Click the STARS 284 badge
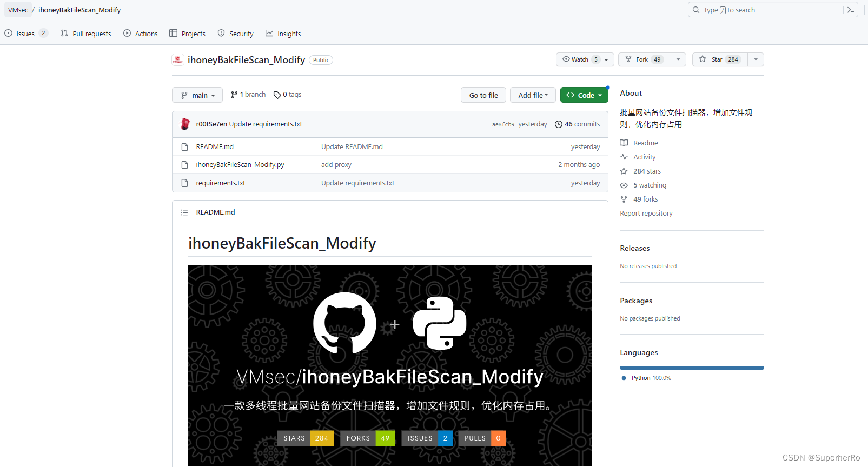Screen dimensions: 868x467 point(306,438)
